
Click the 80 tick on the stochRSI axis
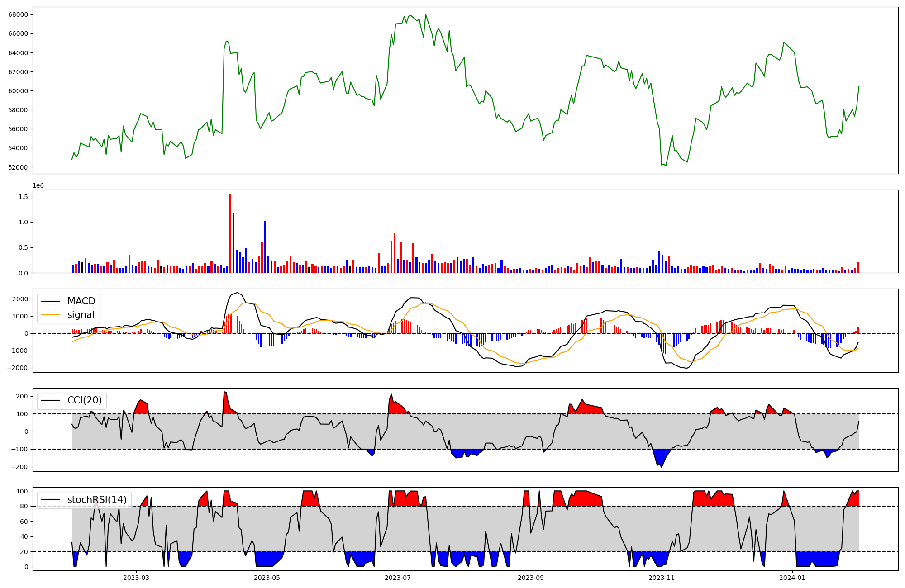[24, 506]
